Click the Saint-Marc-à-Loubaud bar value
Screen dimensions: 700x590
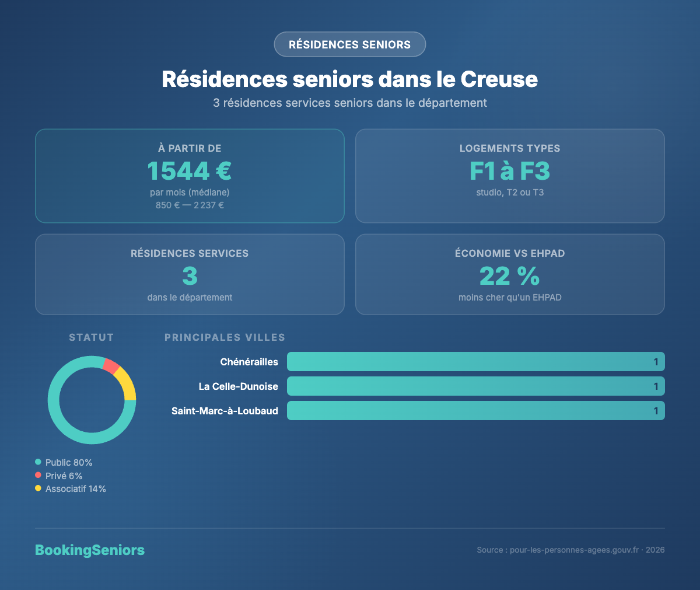(x=656, y=410)
